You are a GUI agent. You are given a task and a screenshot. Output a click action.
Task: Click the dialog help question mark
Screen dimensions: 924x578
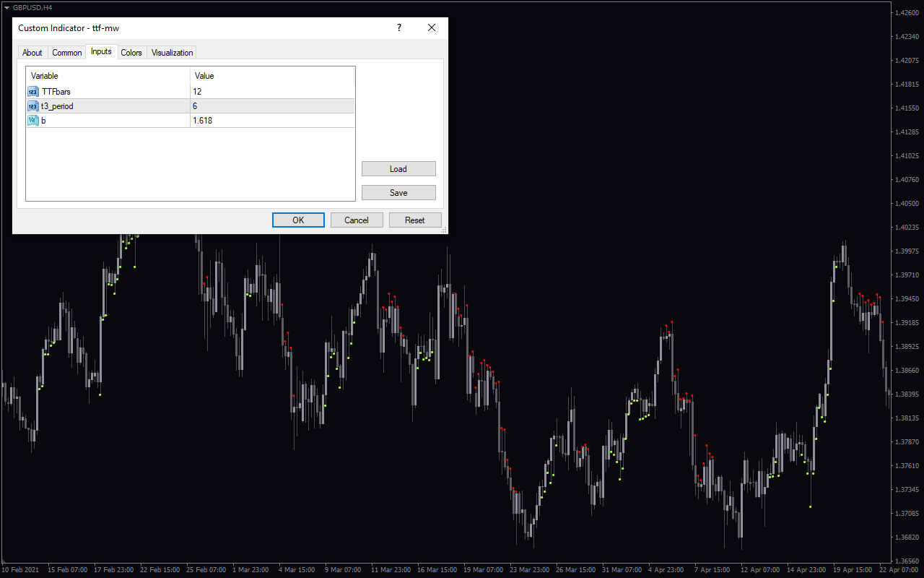click(x=399, y=28)
